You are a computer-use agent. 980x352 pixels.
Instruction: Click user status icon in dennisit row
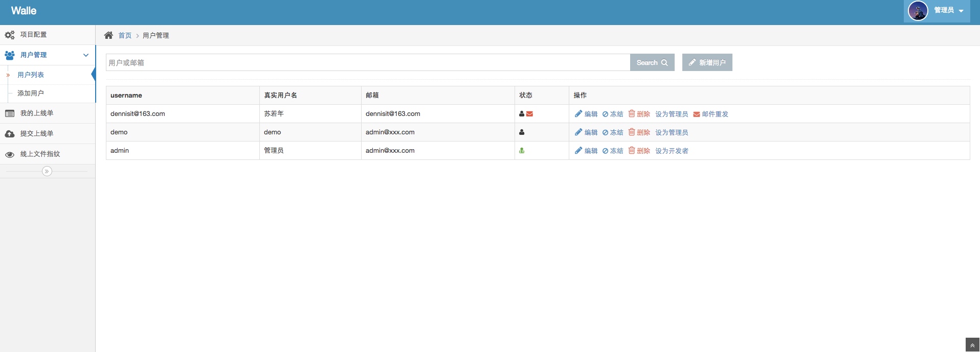(x=522, y=114)
